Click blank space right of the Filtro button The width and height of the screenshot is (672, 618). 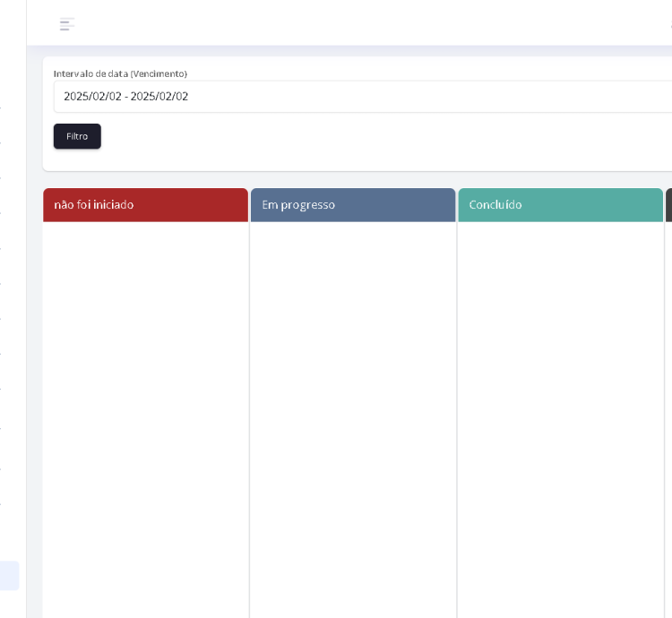[358, 136]
